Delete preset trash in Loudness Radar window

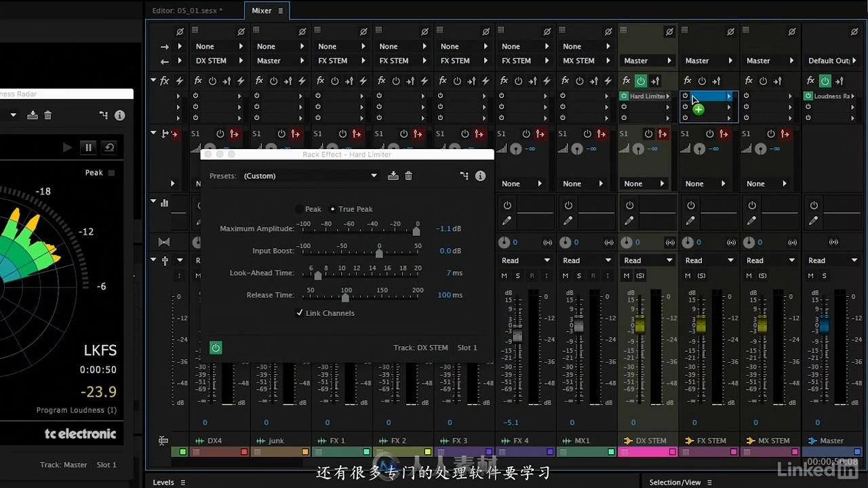pyautogui.click(x=47, y=115)
